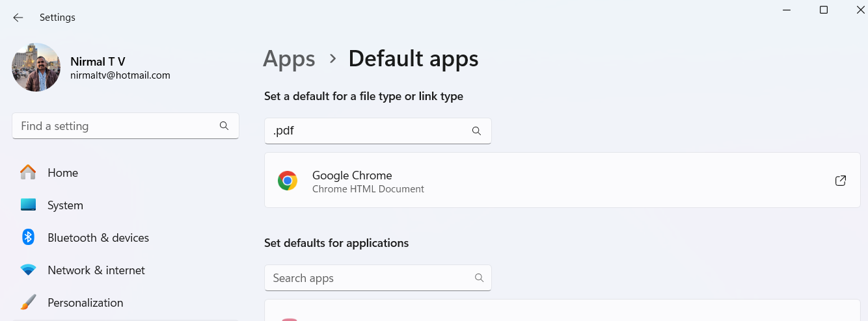Screen dimensions: 868x321
Task: Click the Find a setting magnifier icon
Action: (224, 126)
